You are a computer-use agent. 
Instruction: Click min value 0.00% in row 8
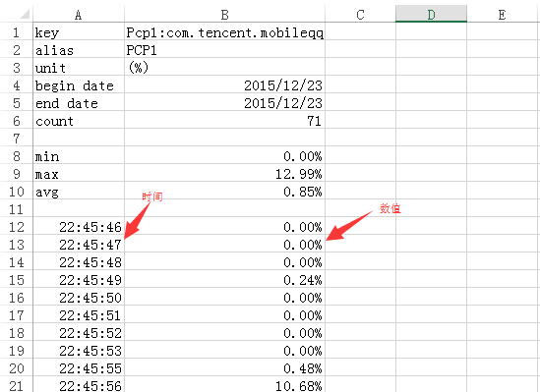click(x=224, y=156)
